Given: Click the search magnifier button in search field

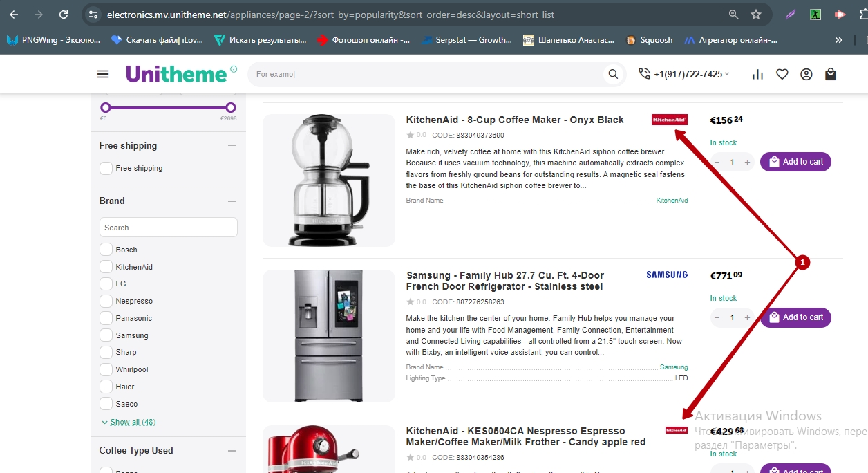Looking at the screenshot, I should coord(613,74).
